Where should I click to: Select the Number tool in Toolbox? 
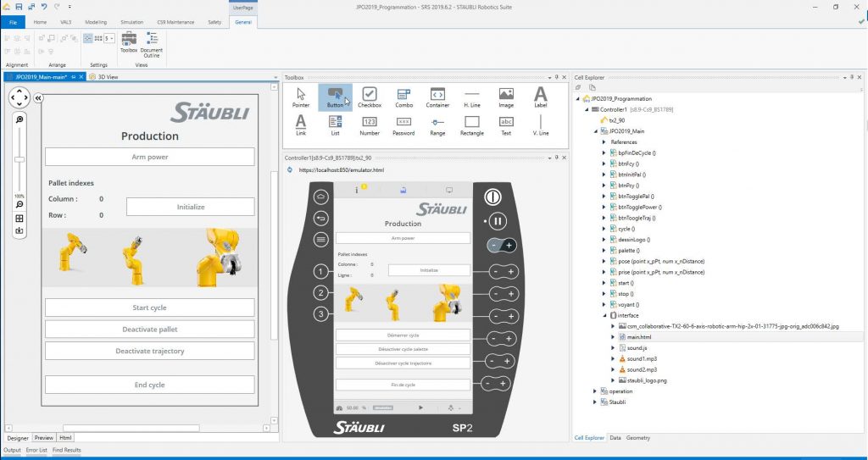click(370, 125)
